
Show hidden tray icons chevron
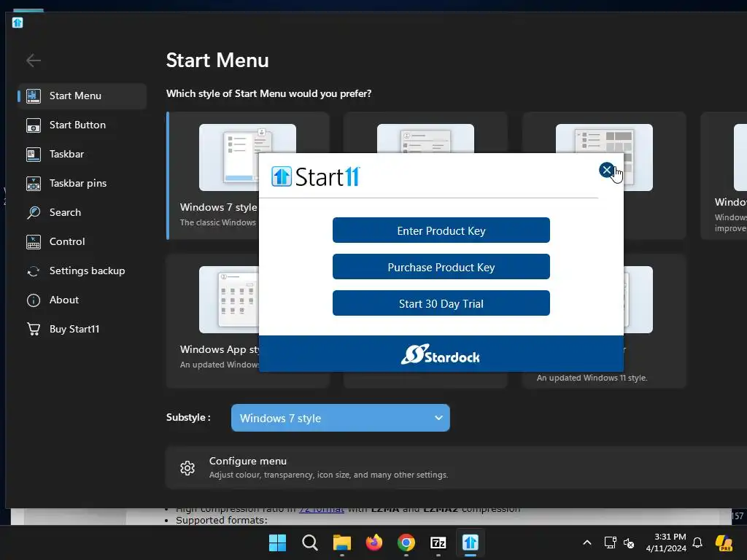coord(587,542)
